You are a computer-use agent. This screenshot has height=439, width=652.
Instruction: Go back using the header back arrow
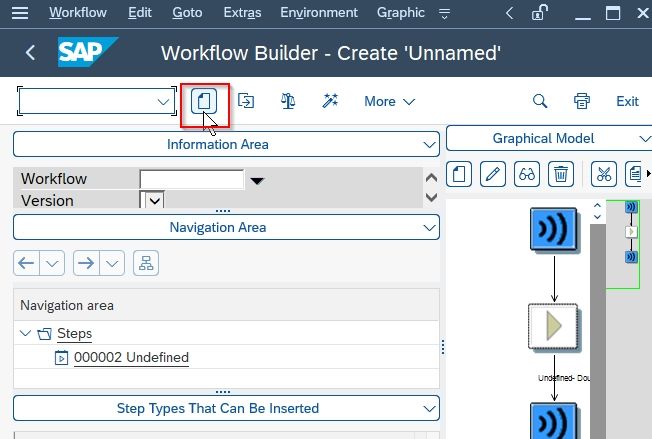[30, 53]
